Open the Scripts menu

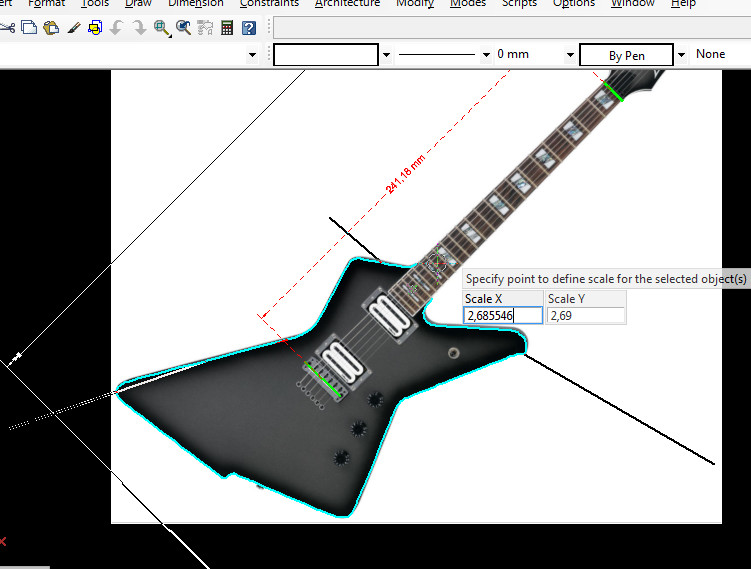pos(519,4)
